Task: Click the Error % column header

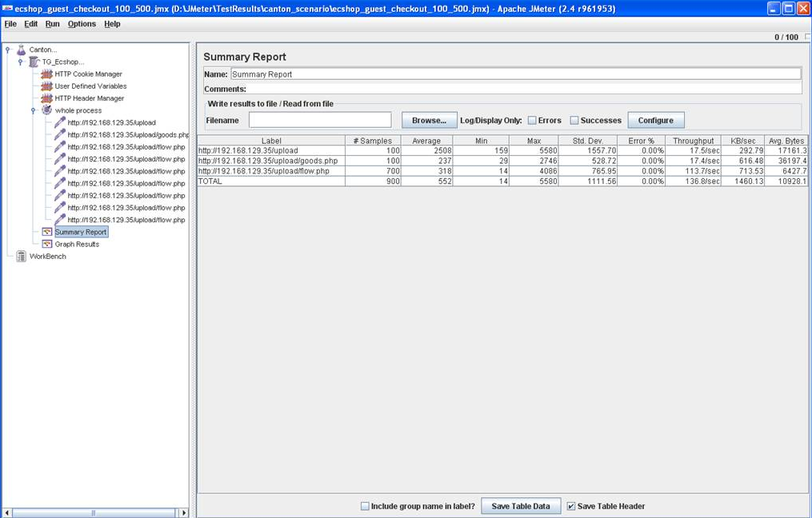Action: coord(641,141)
